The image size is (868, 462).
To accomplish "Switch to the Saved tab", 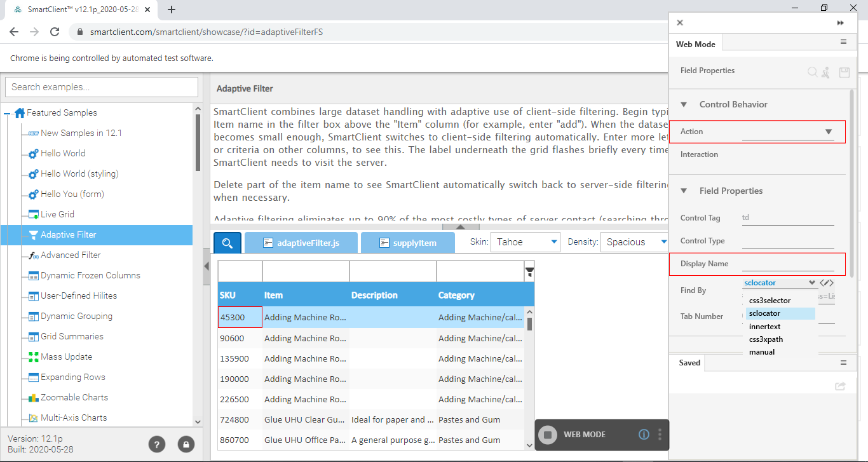I will pyautogui.click(x=689, y=363).
